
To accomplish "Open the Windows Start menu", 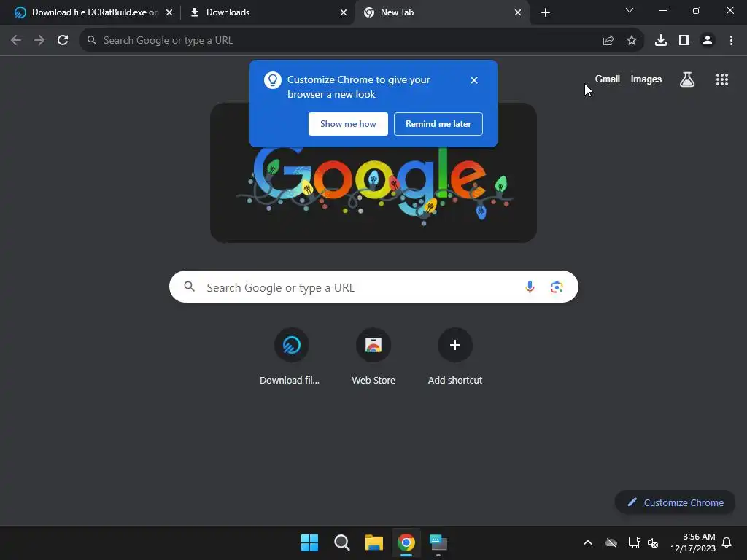I will click(x=309, y=542).
